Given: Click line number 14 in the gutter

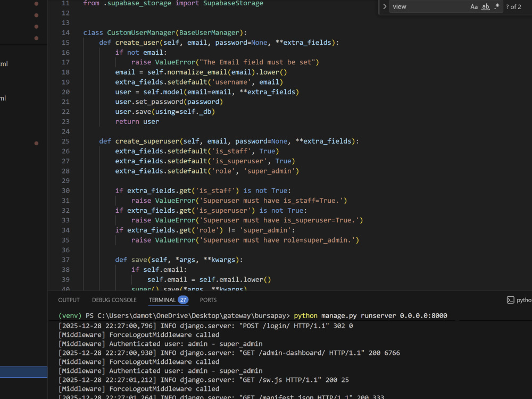Looking at the screenshot, I should click(x=65, y=32).
